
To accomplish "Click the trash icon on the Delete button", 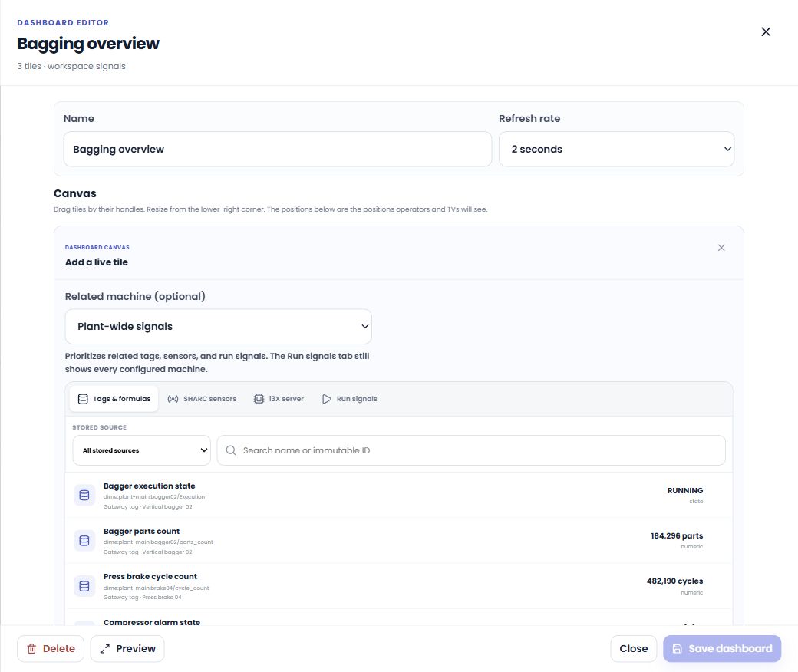I will pos(31,648).
